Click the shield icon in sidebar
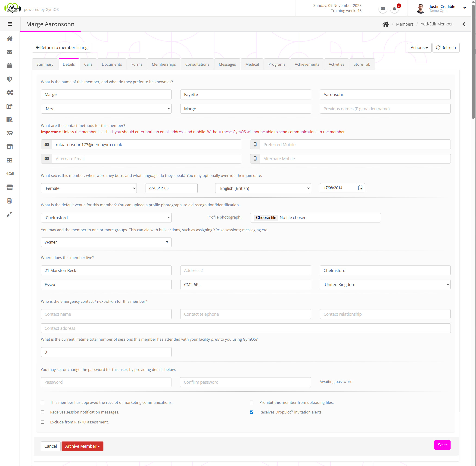The image size is (476, 466). pyautogui.click(x=9, y=79)
